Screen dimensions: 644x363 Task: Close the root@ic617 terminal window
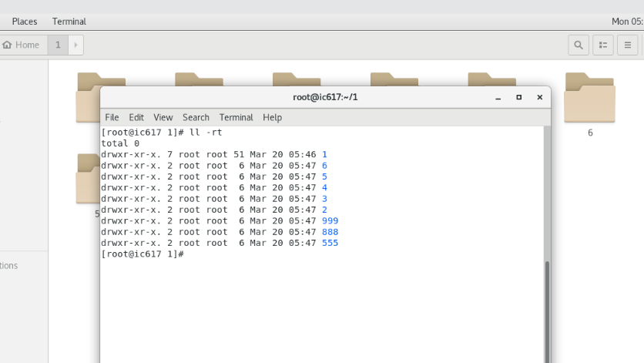tap(540, 97)
